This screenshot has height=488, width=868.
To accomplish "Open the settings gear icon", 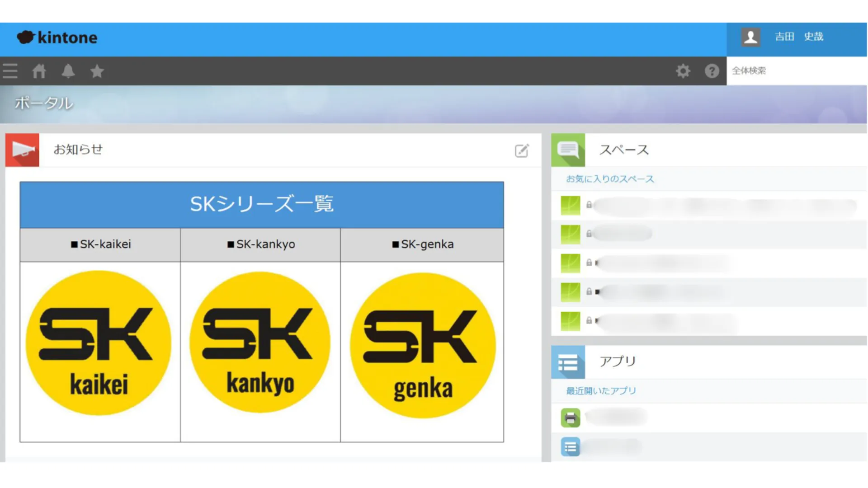I will click(683, 71).
